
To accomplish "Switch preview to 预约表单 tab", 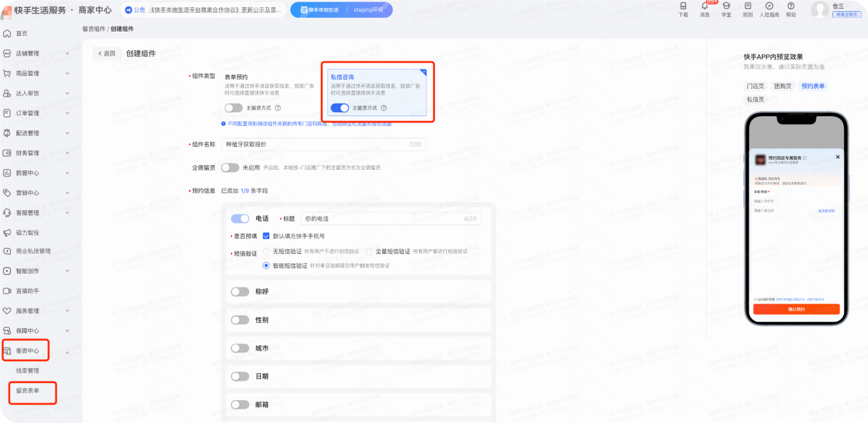I will tap(813, 86).
